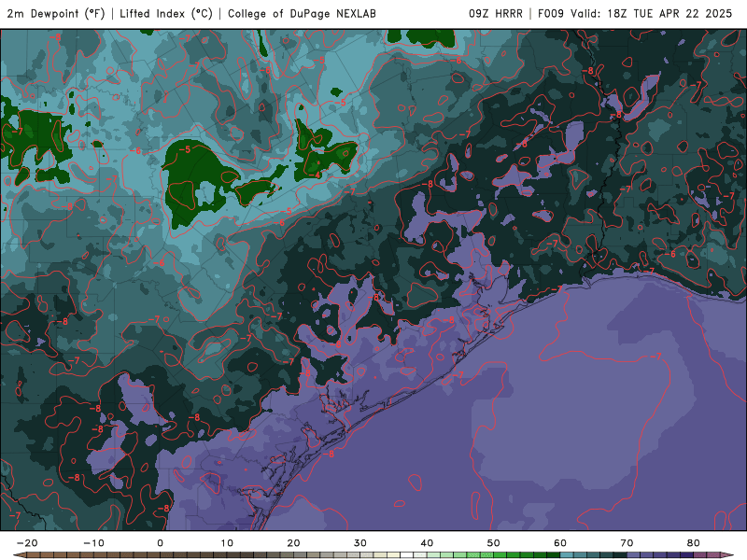Click the 10 tick label on the colorbar

tap(227, 543)
